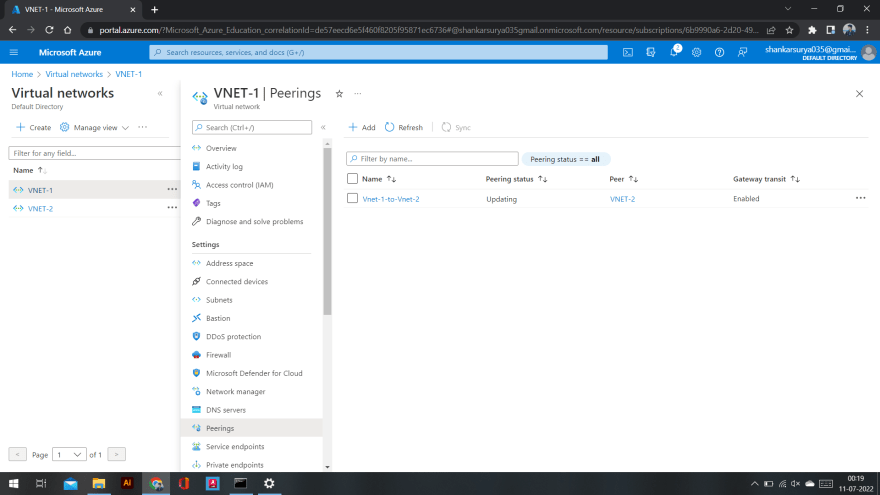Sort by Gateway transit column
This screenshot has width=880, height=495.
(766, 179)
